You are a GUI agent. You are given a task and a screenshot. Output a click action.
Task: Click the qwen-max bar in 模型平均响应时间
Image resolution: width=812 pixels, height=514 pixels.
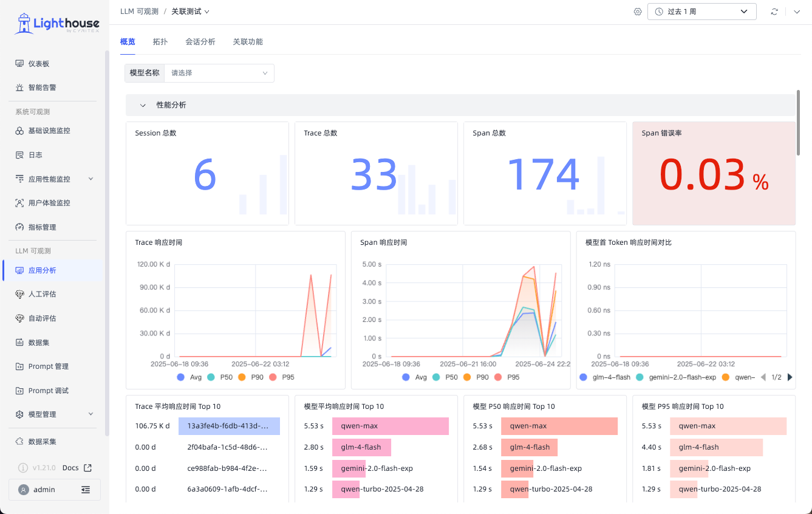[391, 426]
